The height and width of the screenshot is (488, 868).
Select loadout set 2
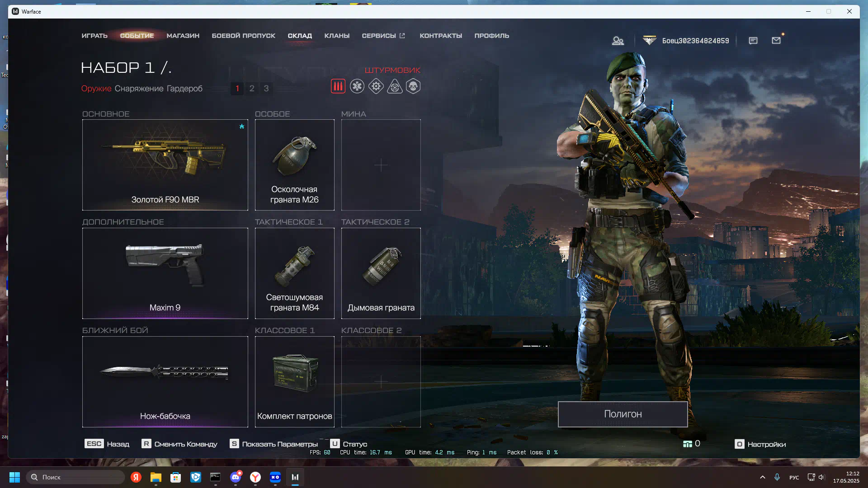[x=252, y=89]
